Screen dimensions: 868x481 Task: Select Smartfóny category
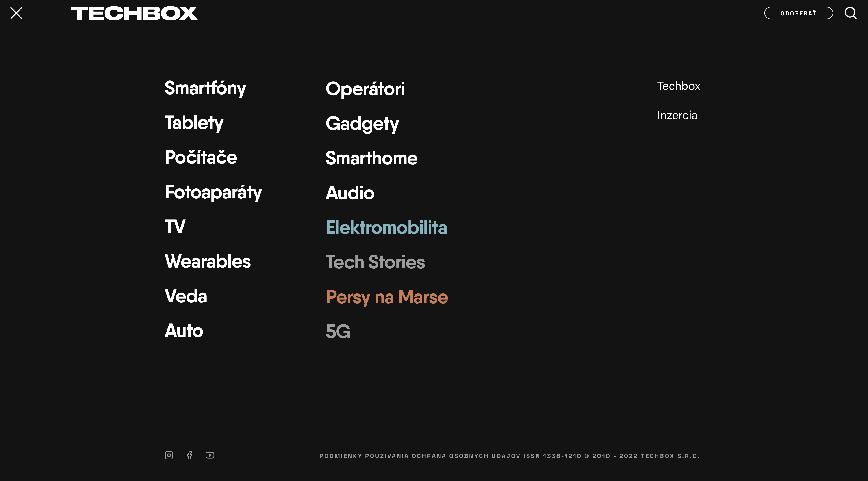point(205,88)
